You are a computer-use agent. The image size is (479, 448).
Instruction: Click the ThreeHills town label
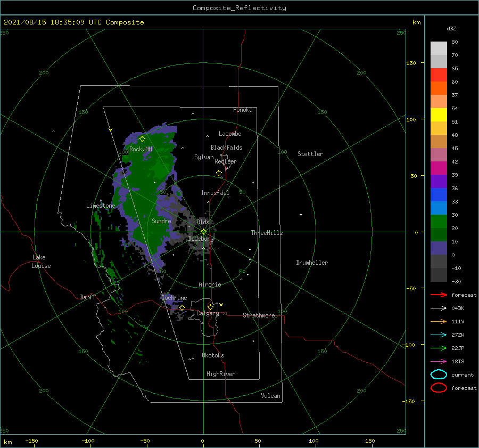tap(267, 233)
